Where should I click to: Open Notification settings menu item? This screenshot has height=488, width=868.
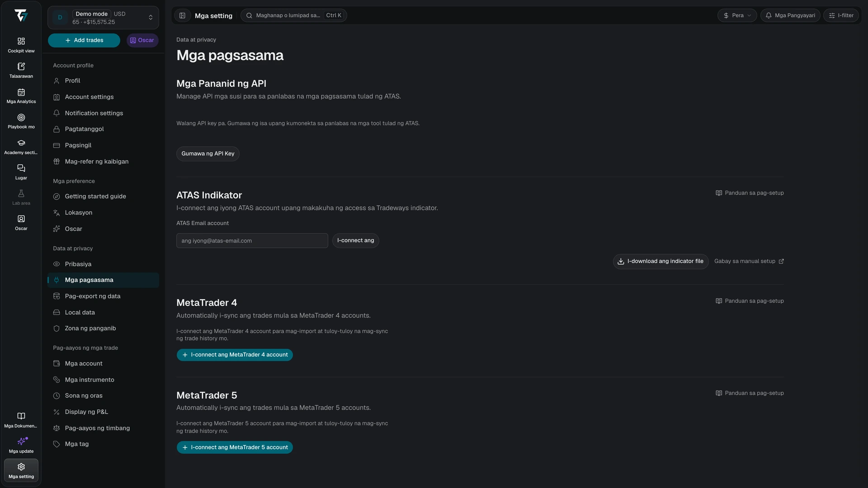[x=103, y=113]
